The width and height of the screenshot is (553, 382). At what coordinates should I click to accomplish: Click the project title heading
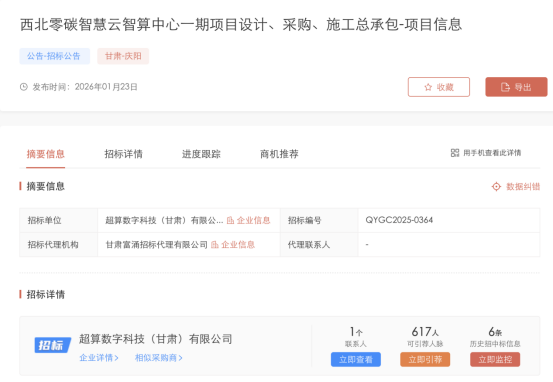[241, 25]
